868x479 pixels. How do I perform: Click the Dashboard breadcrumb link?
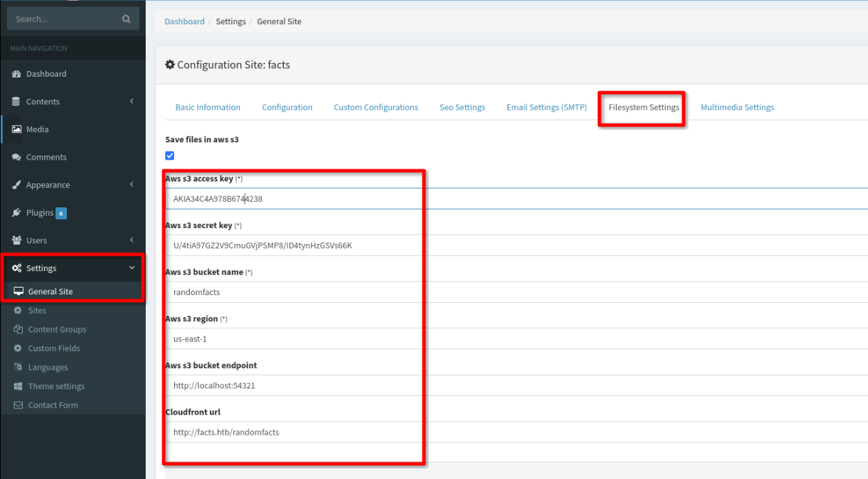pyautogui.click(x=184, y=21)
